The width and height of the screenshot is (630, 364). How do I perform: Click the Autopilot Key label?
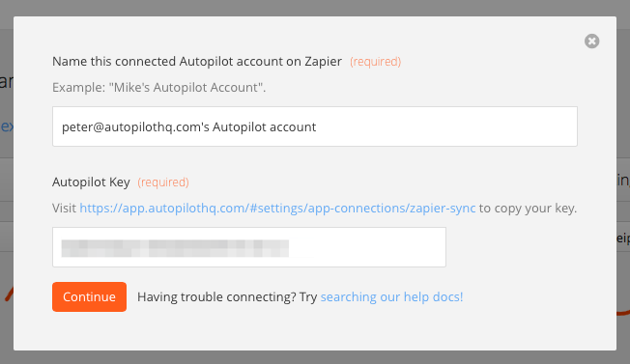point(91,182)
